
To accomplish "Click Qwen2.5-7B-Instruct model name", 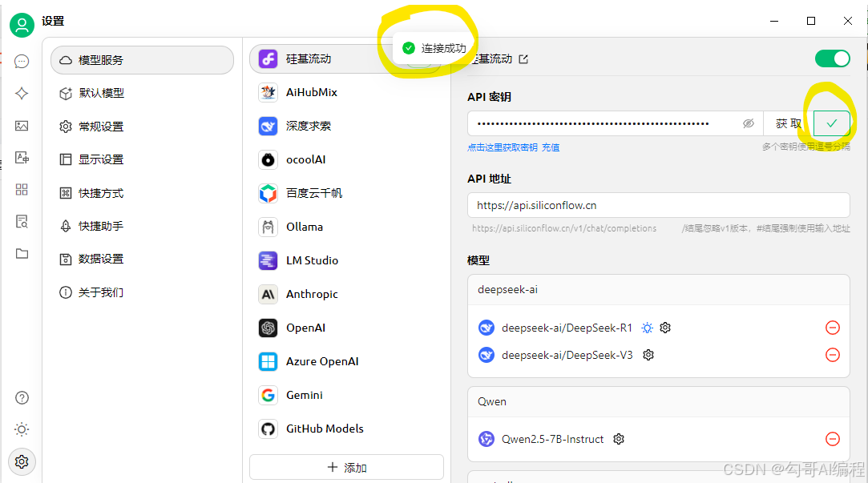I will pyautogui.click(x=552, y=439).
